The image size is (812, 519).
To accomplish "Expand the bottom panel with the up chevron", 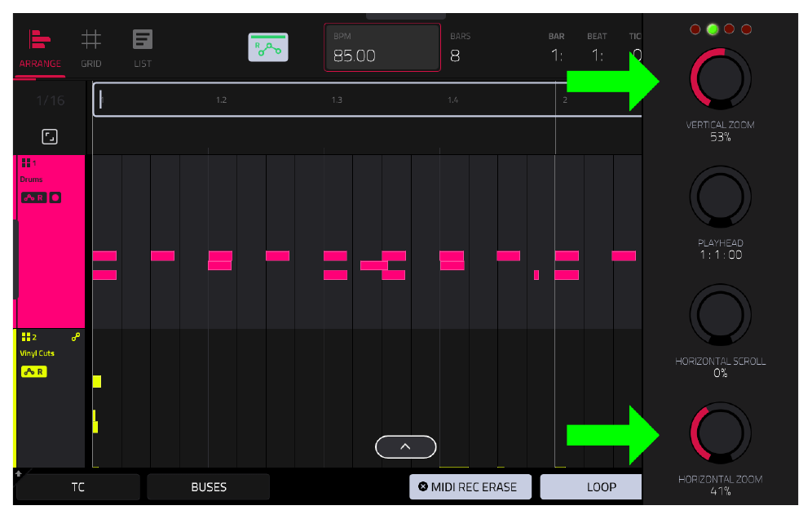I will [x=405, y=447].
